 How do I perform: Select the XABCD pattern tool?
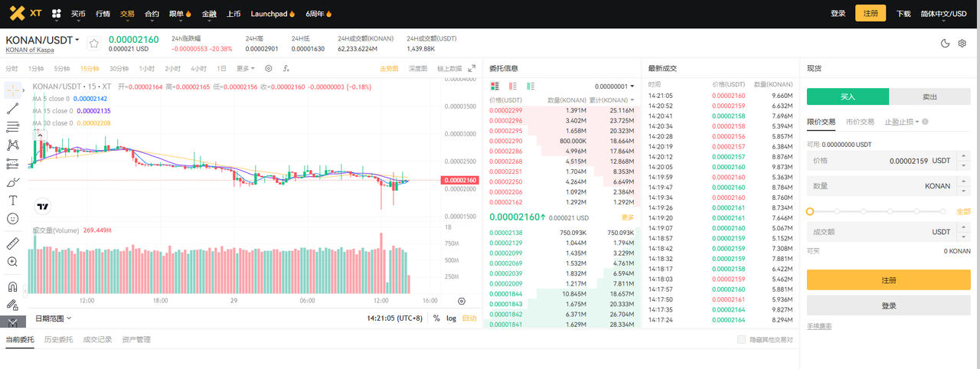click(12, 145)
